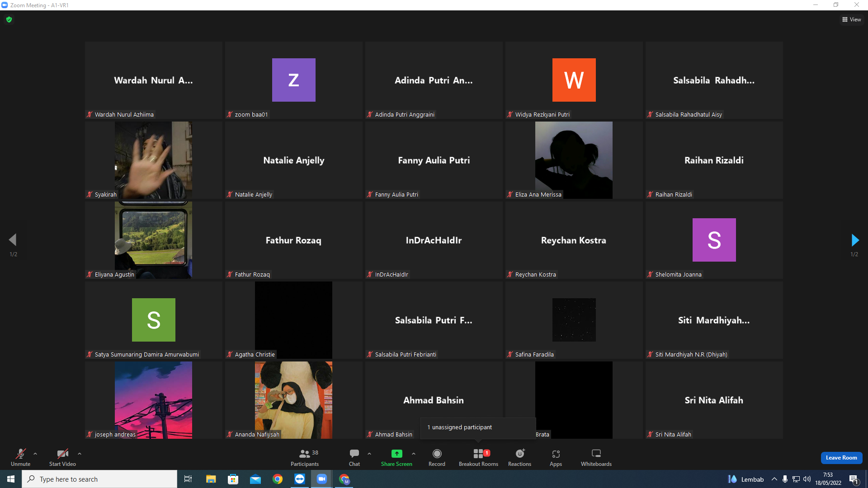The image size is (868, 488).
Task: Click Satya Sumunaring's green S avatar
Action: [x=153, y=320]
